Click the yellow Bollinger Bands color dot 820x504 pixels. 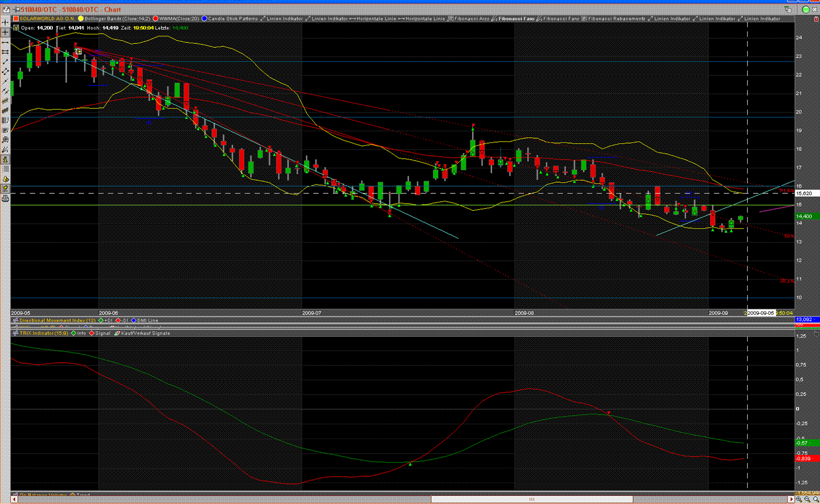point(81,19)
